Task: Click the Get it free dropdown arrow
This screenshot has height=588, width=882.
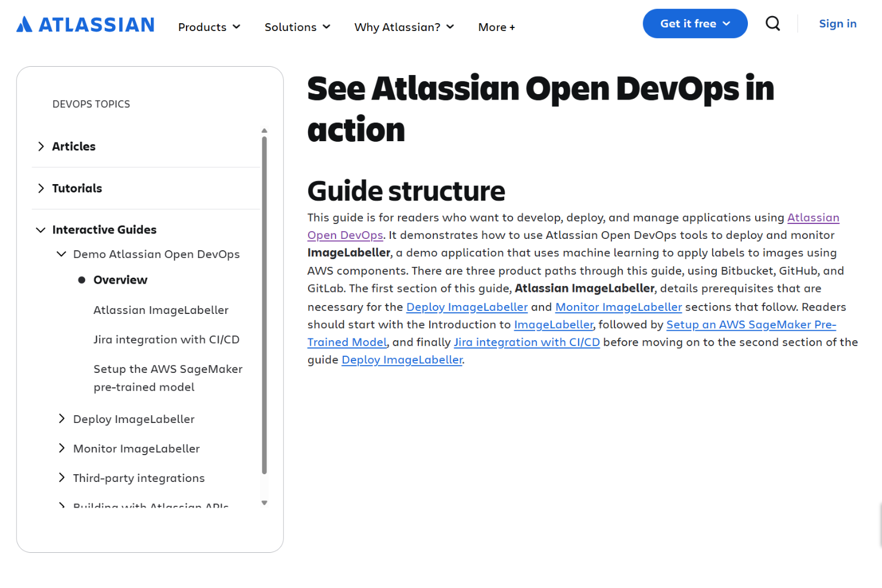Action: click(726, 24)
